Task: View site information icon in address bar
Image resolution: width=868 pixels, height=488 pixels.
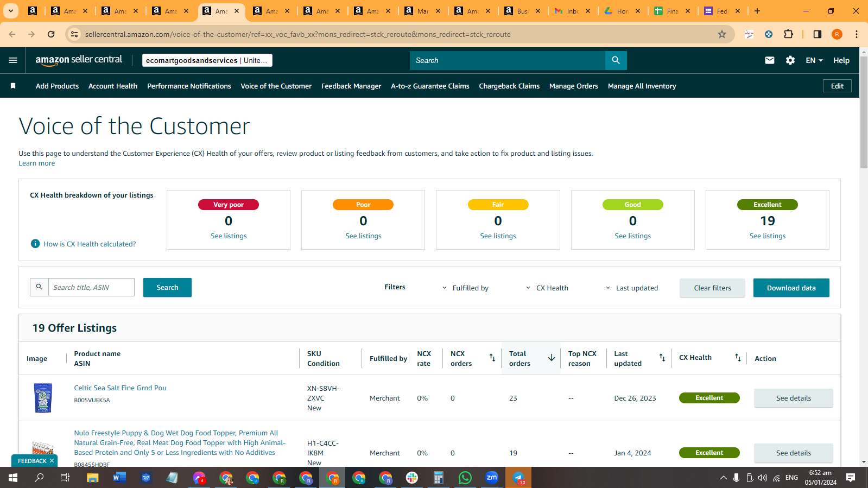Action: pos(74,34)
